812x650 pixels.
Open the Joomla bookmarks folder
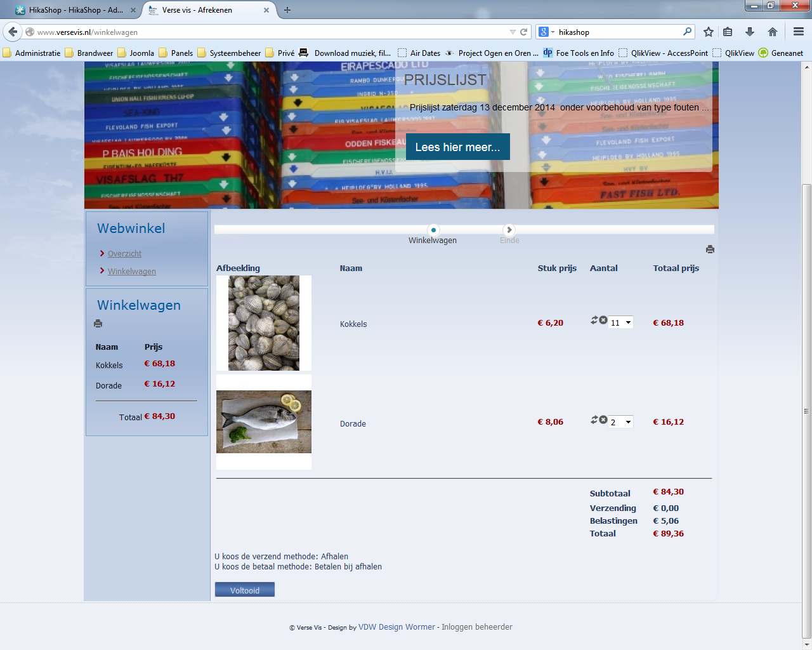point(136,53)
